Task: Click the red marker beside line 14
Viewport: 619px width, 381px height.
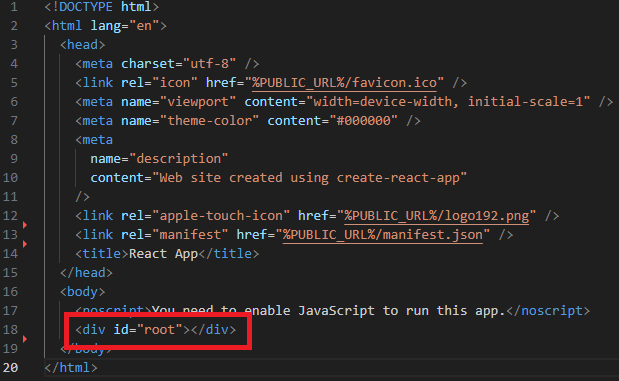Action: (x=25, y=244)
